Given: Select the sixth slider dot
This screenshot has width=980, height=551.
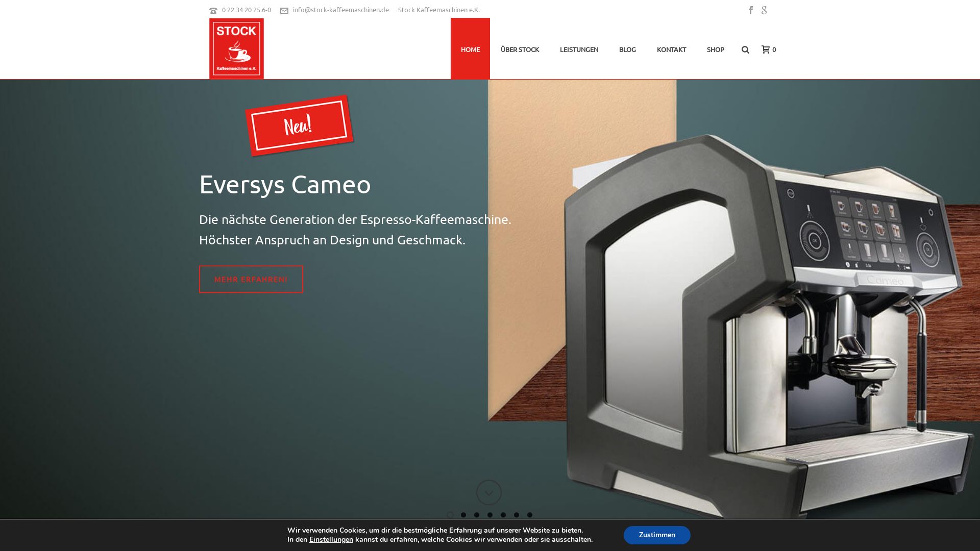Looking at the screenshot, I should click(517, 515).
